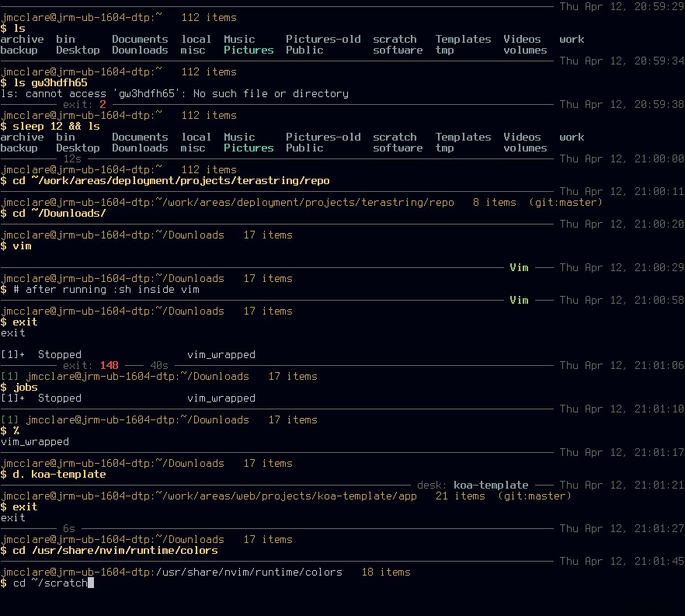Select the 'cd ~/work/areas/deployment/projects/terastring/repo' command
The height and width of the screenshot is (616, 685).
tap(171, 180)
